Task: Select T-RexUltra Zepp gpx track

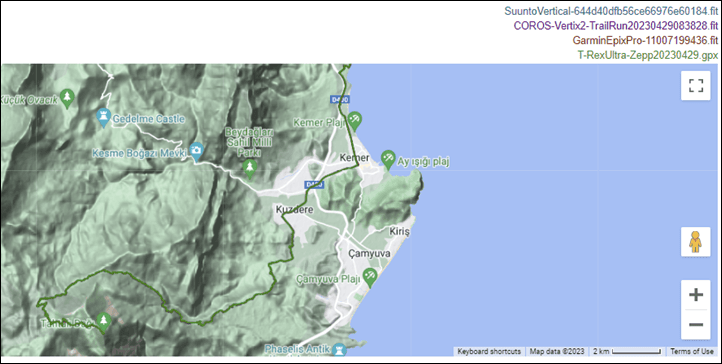Action: pos(647,55)
